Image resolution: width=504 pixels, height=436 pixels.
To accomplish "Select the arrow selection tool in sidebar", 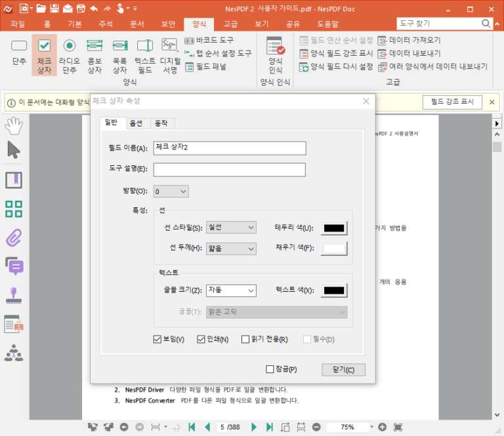I will pos(14,150).
